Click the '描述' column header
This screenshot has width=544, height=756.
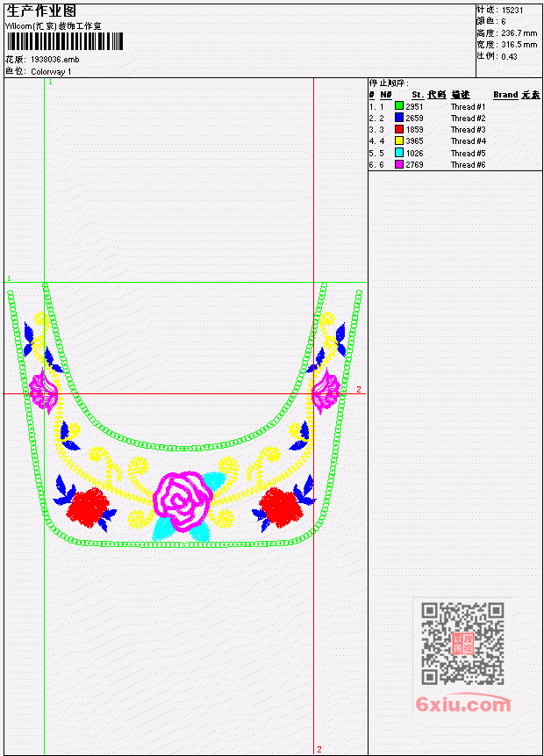pos(461,95)
